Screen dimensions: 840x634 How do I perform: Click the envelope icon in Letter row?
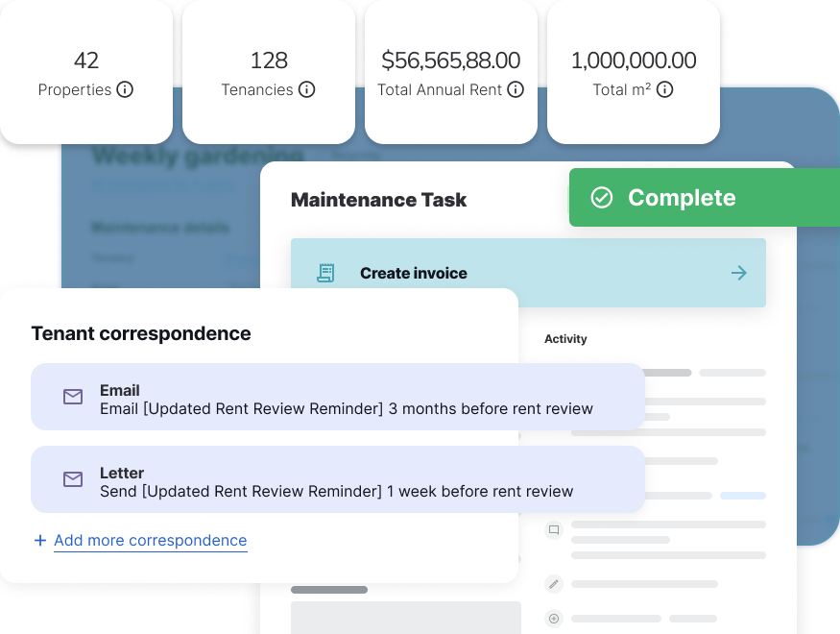coord(73,479)
